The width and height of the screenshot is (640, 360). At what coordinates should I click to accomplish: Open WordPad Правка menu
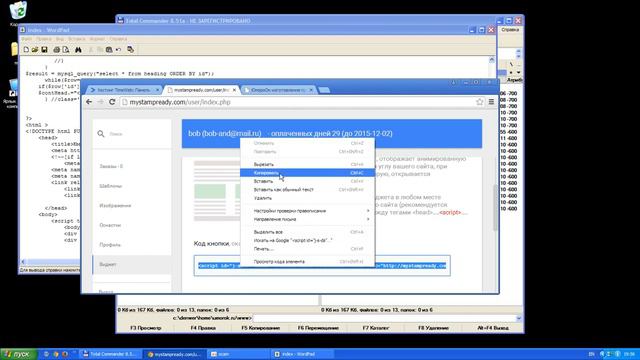pos(44,39)
